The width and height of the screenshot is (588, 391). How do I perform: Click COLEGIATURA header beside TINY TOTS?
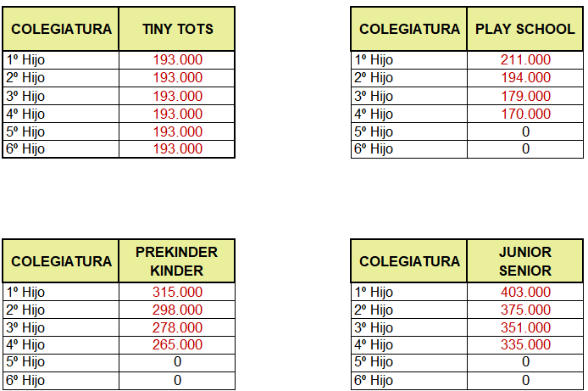[x=61, y=29]
